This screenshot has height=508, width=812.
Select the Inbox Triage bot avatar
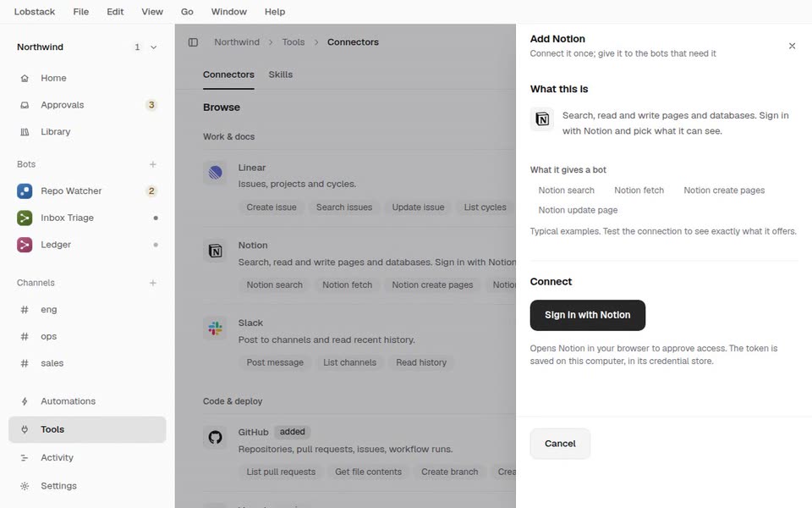tap(25, 218)
